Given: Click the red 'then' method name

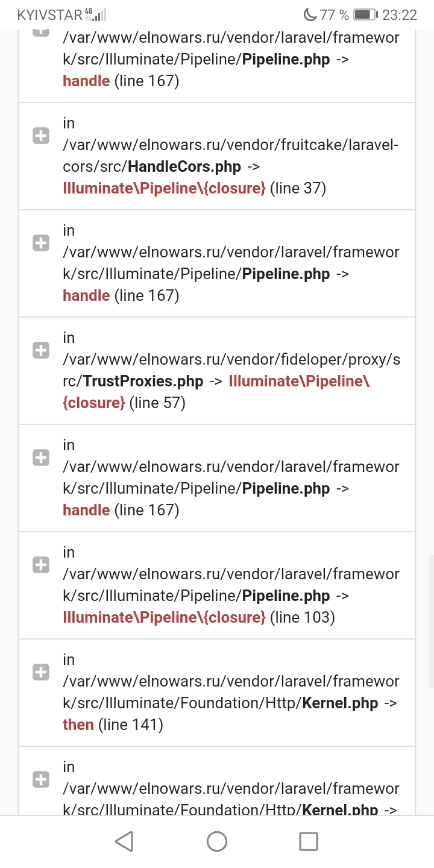Looking at the screenshot, I should tap(78, 725).
